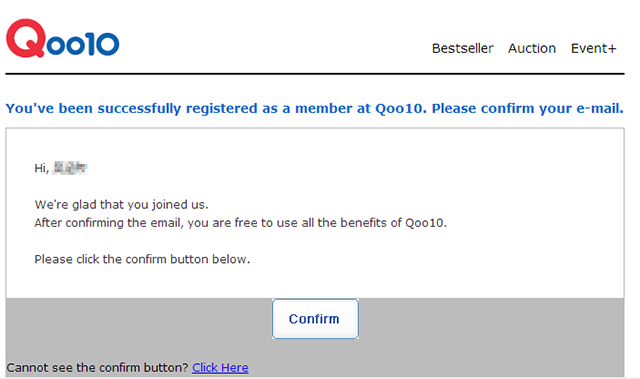Click the "Hi," greeting text
The height and width of the screenshot is (379, 640).
tap(42, 168)
